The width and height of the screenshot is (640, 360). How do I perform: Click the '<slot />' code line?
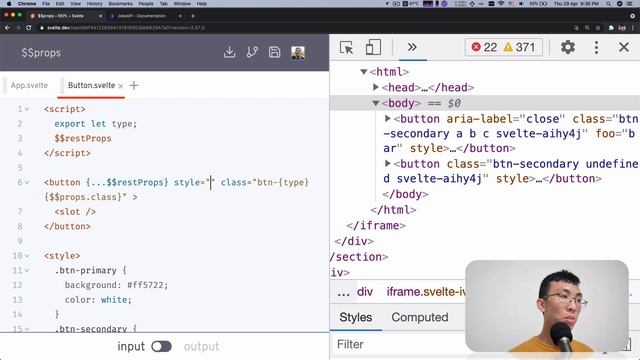(x=75, y=212)
